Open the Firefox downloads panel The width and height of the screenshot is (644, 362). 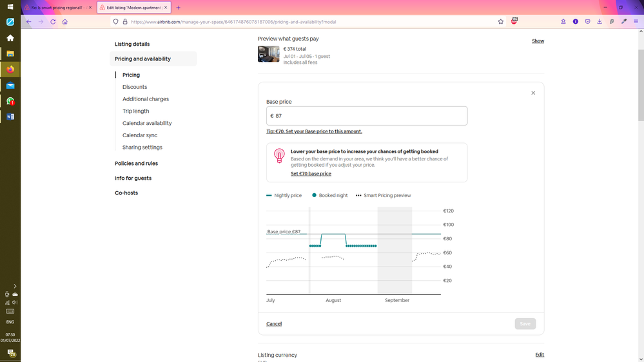pos(600,21)
